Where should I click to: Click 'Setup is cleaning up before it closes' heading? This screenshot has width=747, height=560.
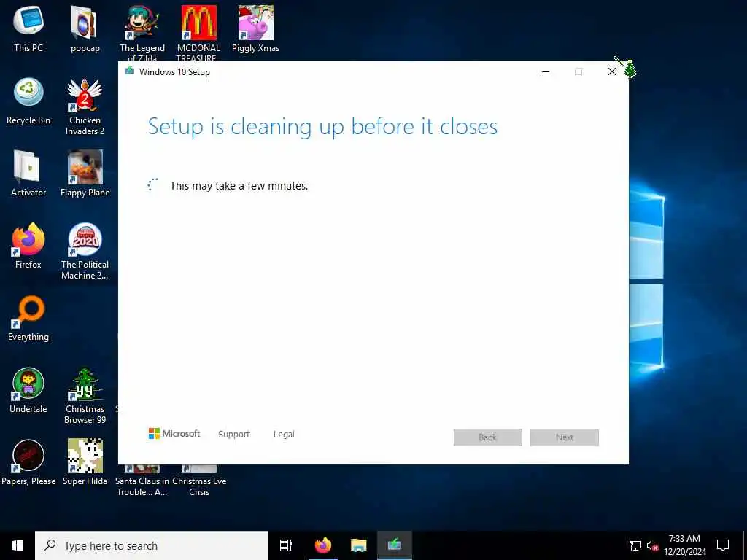(322, 127)
